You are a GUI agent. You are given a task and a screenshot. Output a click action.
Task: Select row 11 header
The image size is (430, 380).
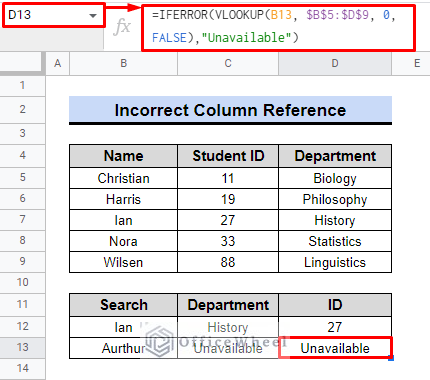pos(22,305)
